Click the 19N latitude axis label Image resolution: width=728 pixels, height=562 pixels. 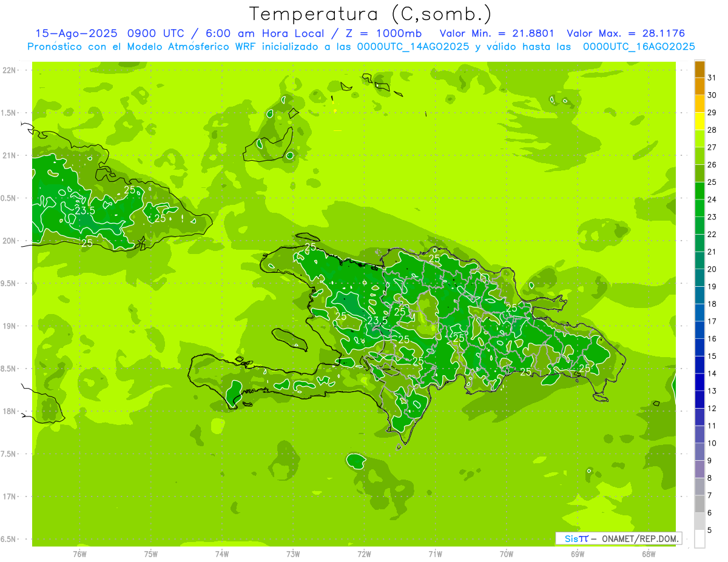point(10,326)
